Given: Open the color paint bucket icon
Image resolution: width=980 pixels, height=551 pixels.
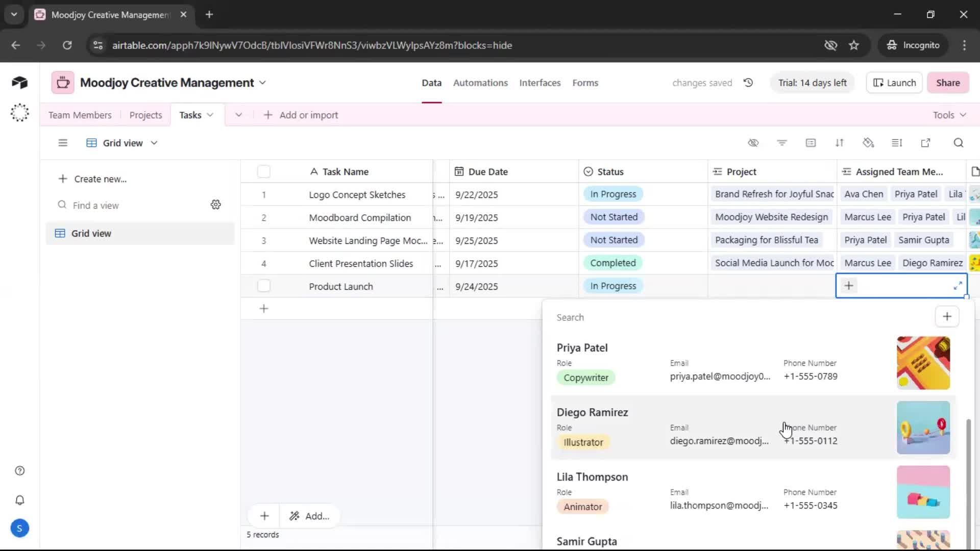Looking at the screenshot, I should [x=868, y=143].
